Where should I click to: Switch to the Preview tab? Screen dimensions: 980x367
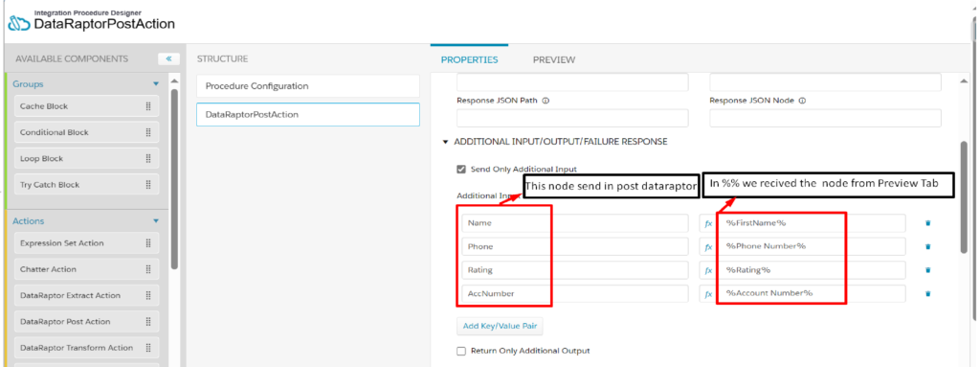tap(554, 60)
